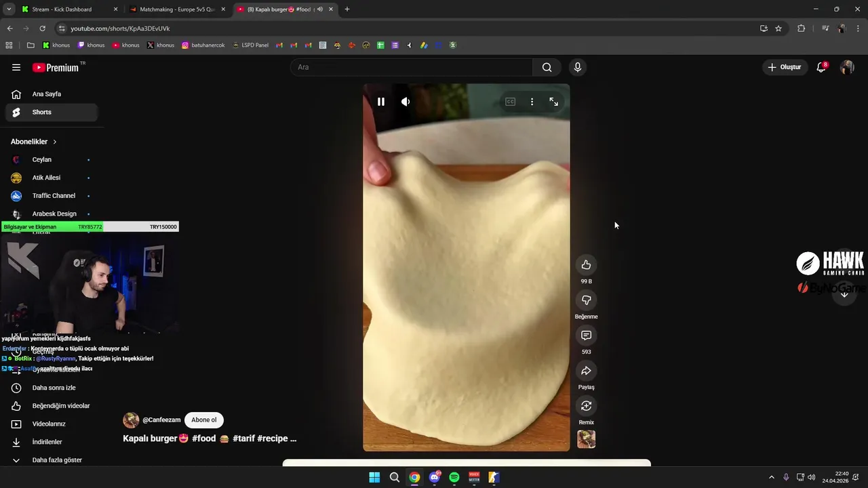Image resolution: width=868 pixels, height=488 pixels.
Task: Open the YouTube account avatar menu
Action: (x=847, y=67)
